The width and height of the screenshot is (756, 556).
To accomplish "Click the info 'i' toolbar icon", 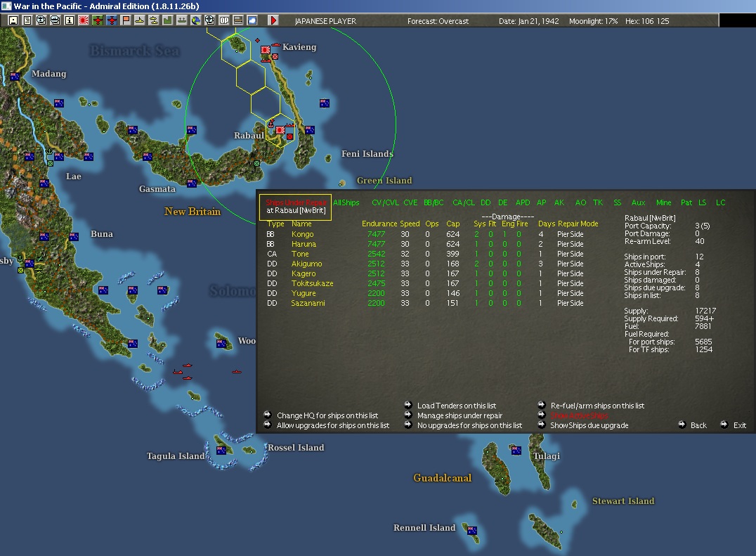I will [x=70, y=20].
